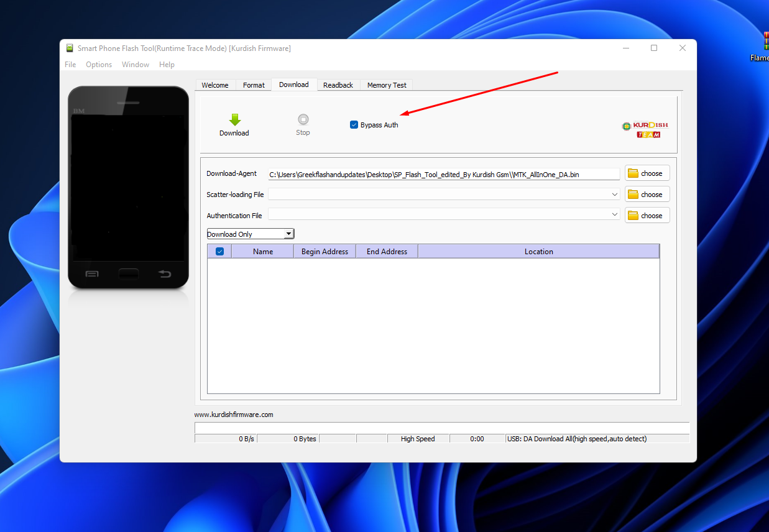
Task: Open the Readback tab
Action: pos(338,85)
